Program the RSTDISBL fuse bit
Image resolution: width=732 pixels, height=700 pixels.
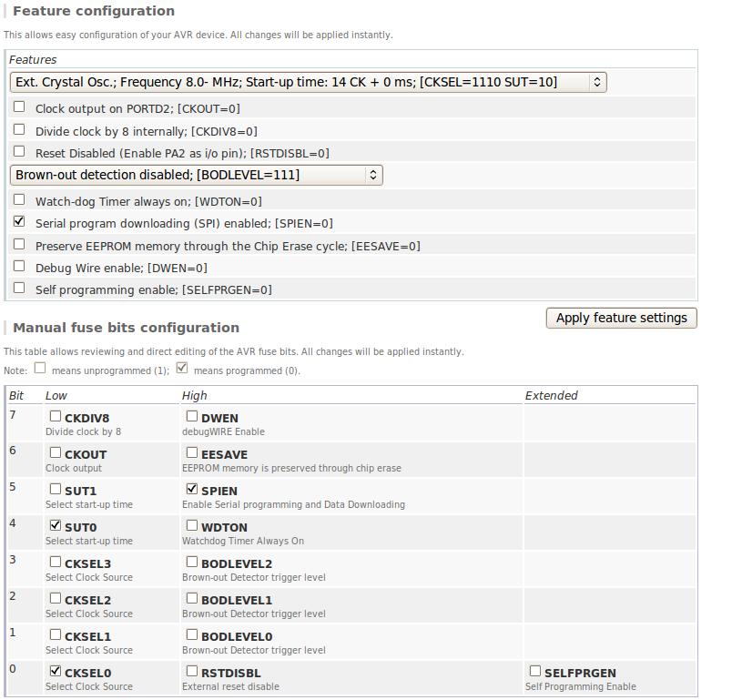coord(192,672)
